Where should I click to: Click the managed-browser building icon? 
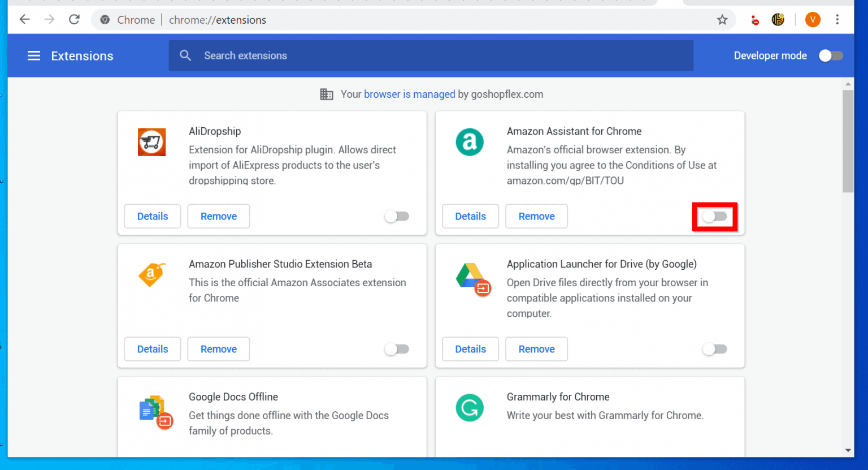pyautogui.click(x=327, y=94)
